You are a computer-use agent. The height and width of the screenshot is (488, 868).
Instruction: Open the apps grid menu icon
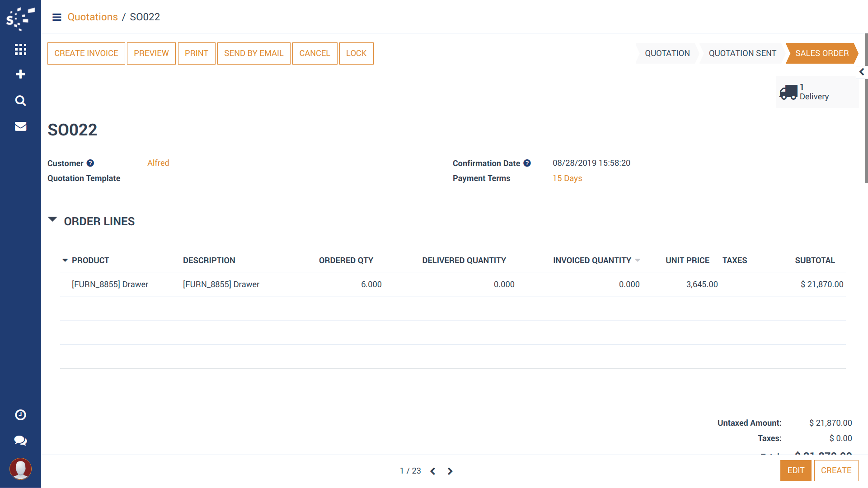pyautogui.click(x=20, y=49)
